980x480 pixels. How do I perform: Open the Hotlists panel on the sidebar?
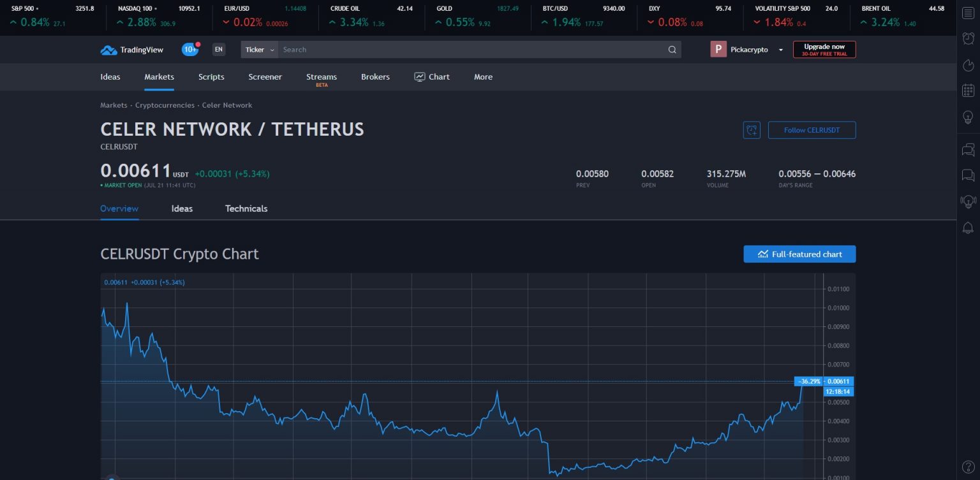[968, 66]
